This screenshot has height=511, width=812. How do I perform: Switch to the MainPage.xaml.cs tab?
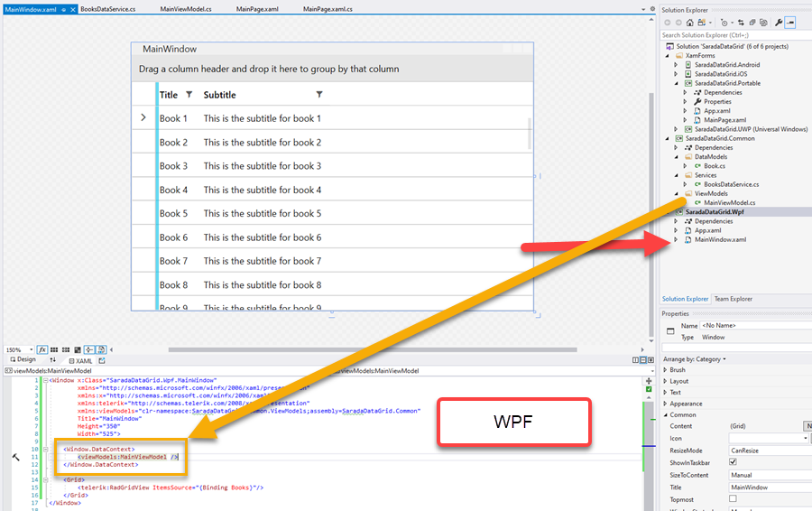[328, 9]
